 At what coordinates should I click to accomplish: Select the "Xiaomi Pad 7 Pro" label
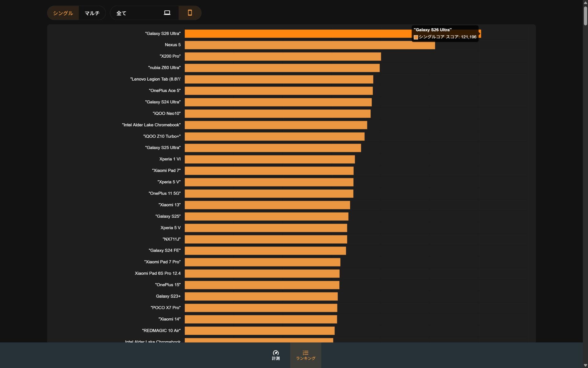(x=162, y=262)
